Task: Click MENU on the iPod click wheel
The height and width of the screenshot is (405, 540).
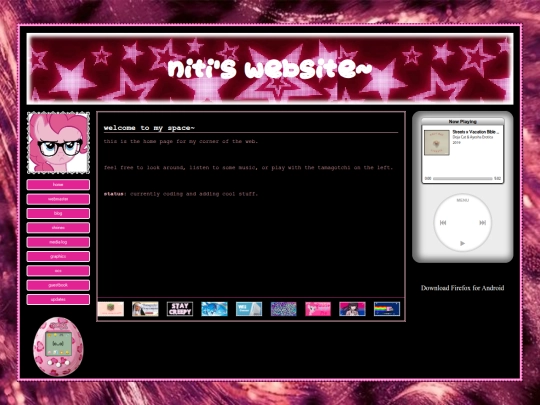Action: (x=463, y=200)
